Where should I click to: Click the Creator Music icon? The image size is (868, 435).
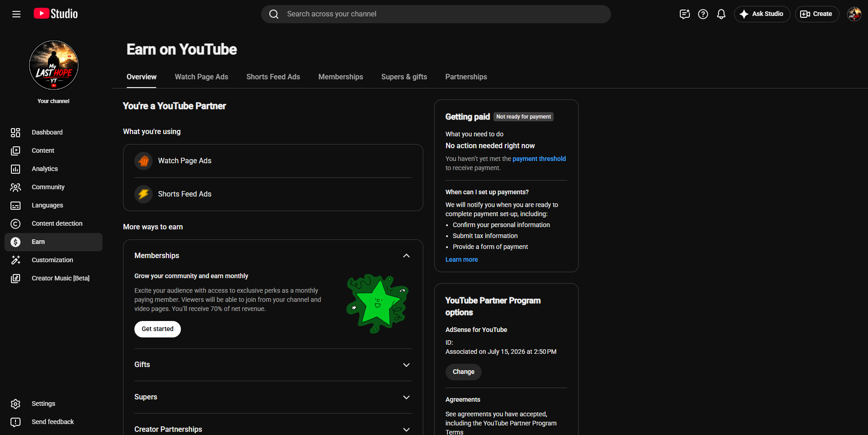point(15,278)
